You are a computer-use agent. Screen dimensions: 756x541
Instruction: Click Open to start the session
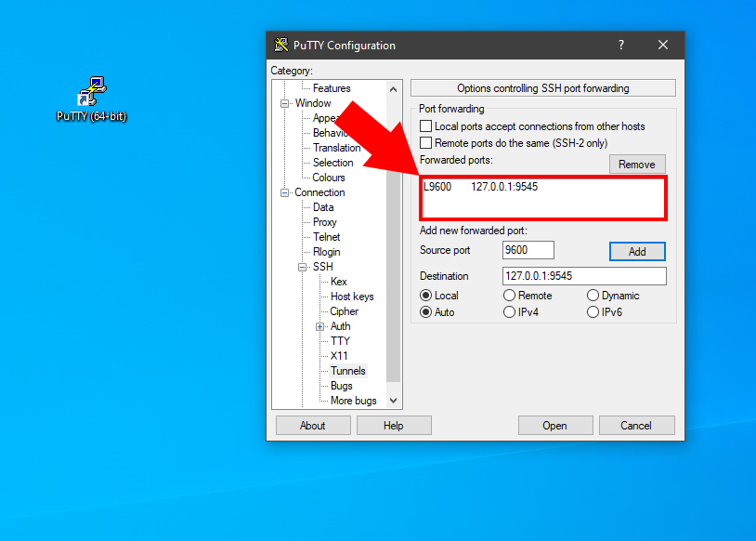pos(555,426)
